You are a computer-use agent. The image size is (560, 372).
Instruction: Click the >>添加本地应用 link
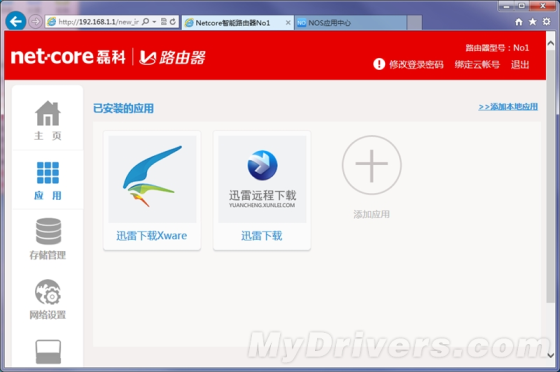(x=508, y=107)
